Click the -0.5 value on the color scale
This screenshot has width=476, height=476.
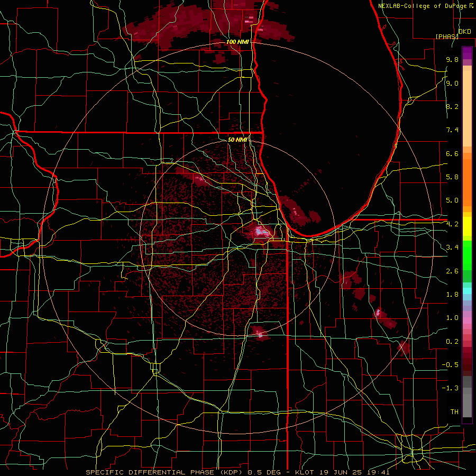(450, 365)
